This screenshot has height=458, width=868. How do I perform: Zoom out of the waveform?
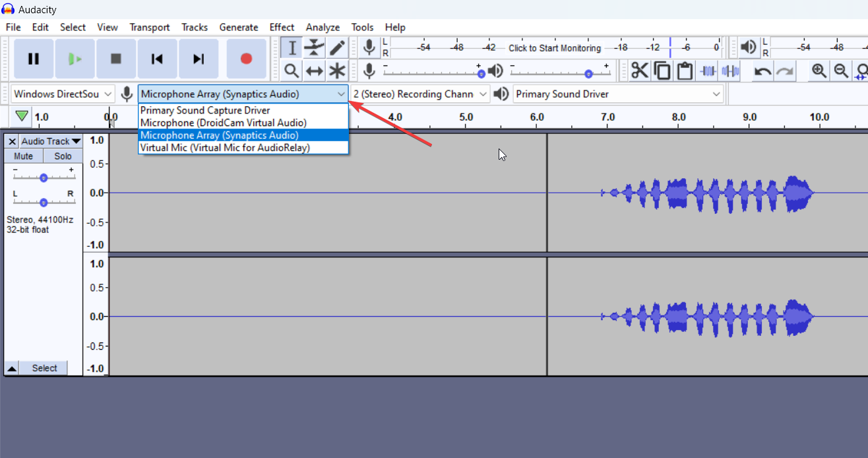(841, 71)
